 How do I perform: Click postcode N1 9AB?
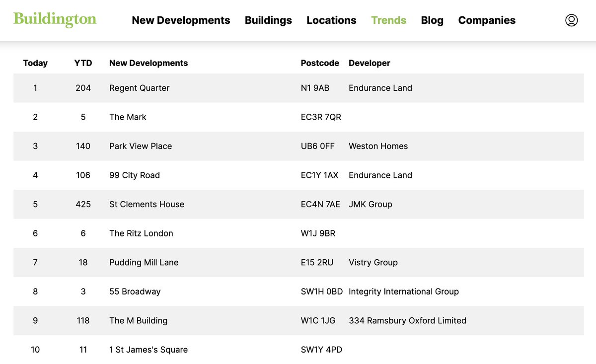point(315,88)
